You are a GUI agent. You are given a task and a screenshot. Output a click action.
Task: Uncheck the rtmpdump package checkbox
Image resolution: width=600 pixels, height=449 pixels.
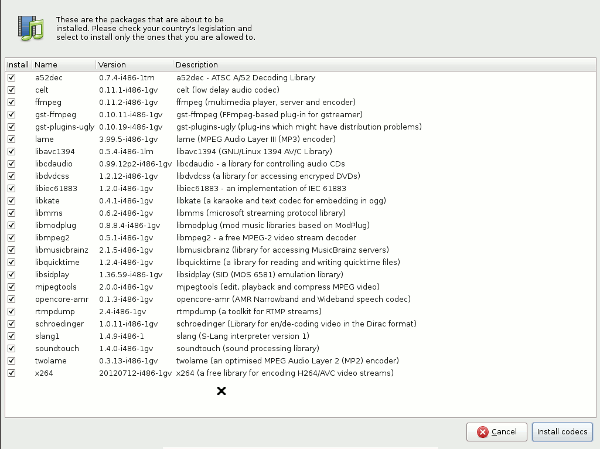(x=11, y=312)
